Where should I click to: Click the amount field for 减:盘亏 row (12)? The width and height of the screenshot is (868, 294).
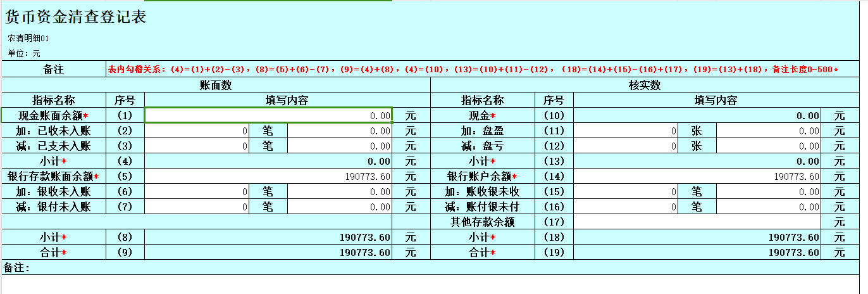769,146
